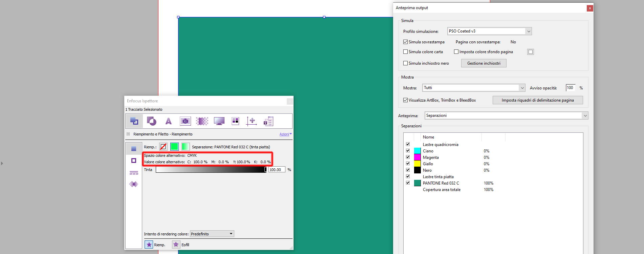Open Intento di rendering colore dropdown
Image resolution: width=644 pixels, height=254 pixels.
212,234
